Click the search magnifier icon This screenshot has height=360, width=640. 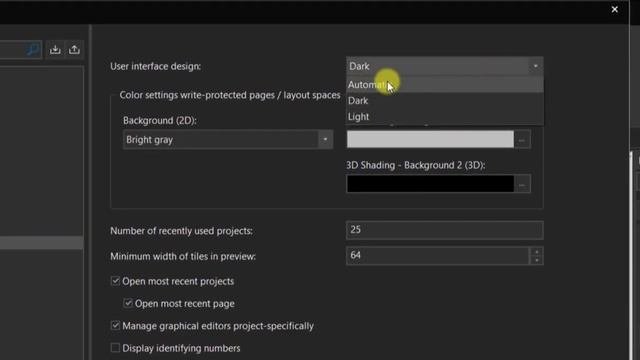(x=33, y=50)
